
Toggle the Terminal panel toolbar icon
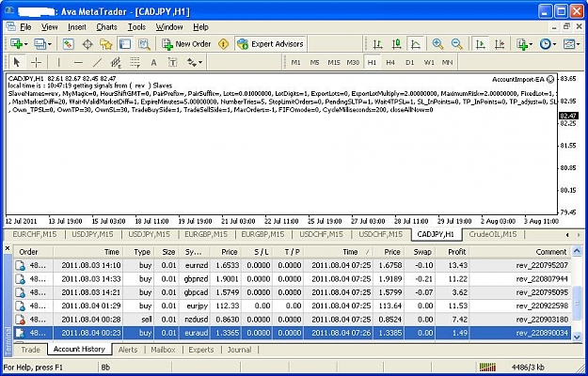point(125,44)
